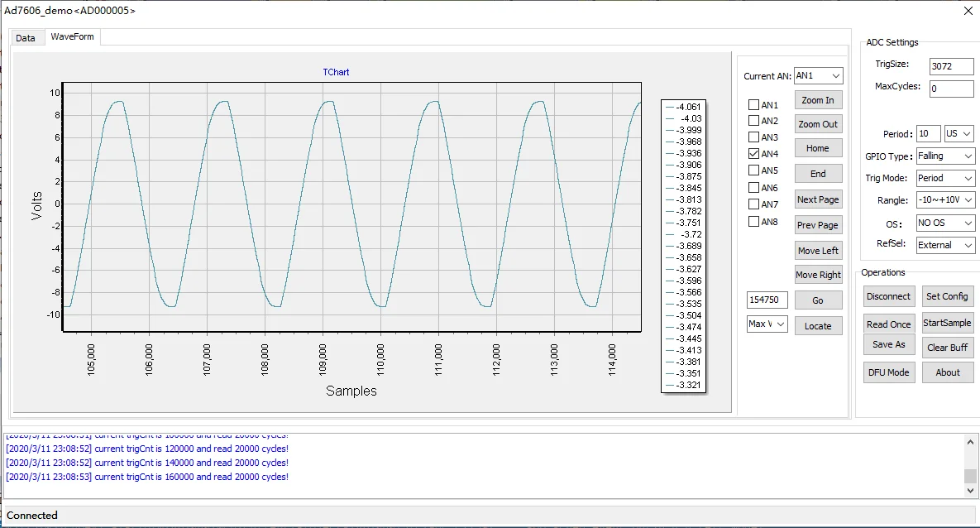Expand the period unit US dropdown
The height and width of the screenshot is (528, 980).
[958, 134]
